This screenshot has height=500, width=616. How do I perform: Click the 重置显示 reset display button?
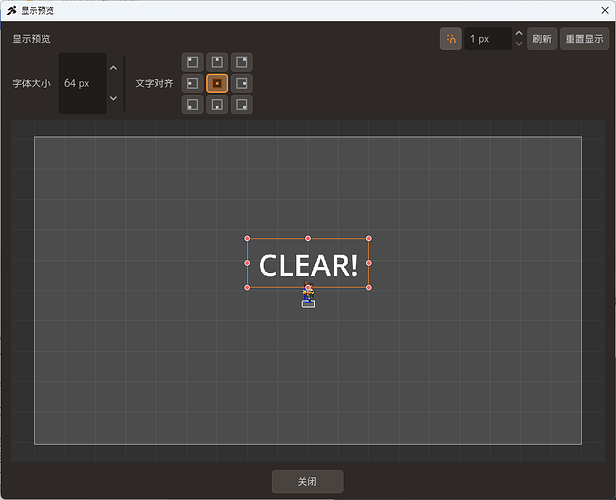click(x=584, y=38)
